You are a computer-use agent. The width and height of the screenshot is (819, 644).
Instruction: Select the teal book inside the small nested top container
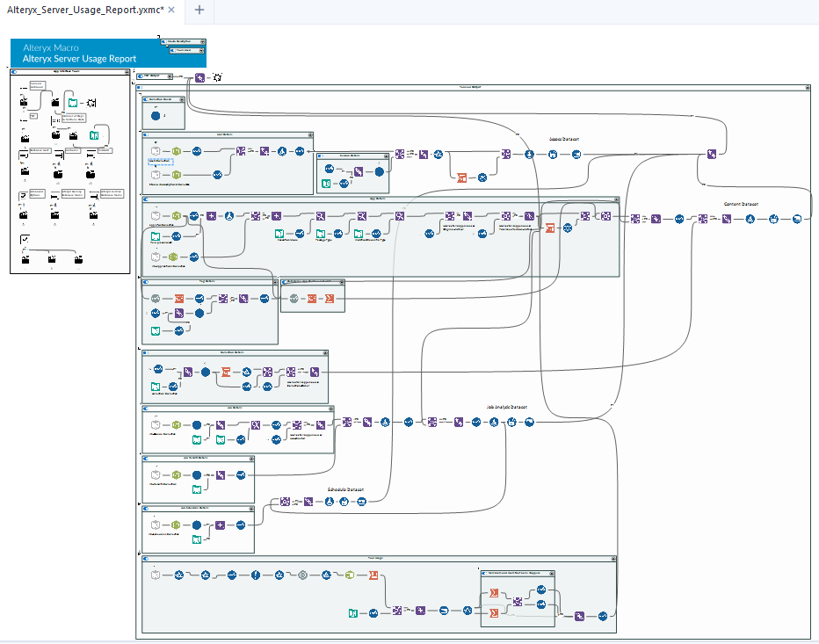[326, 184]
